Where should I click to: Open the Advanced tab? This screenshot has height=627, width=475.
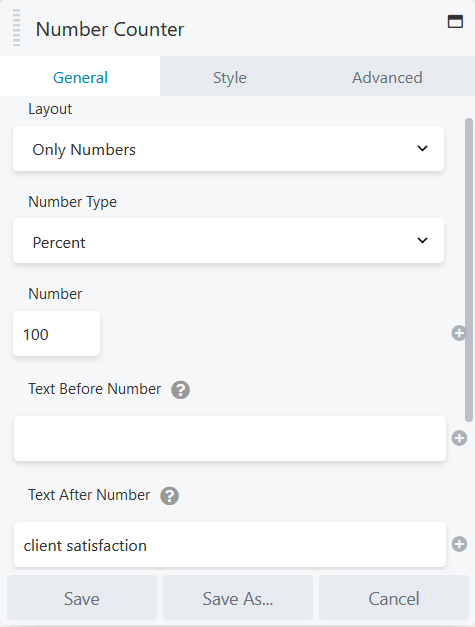(387, 77)
